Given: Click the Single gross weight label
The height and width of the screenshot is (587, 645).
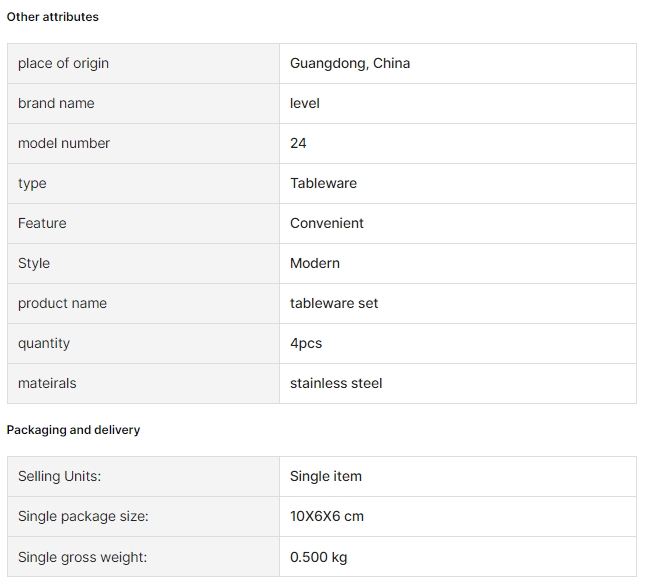Looking at the screenshot, I should [82, 557].
